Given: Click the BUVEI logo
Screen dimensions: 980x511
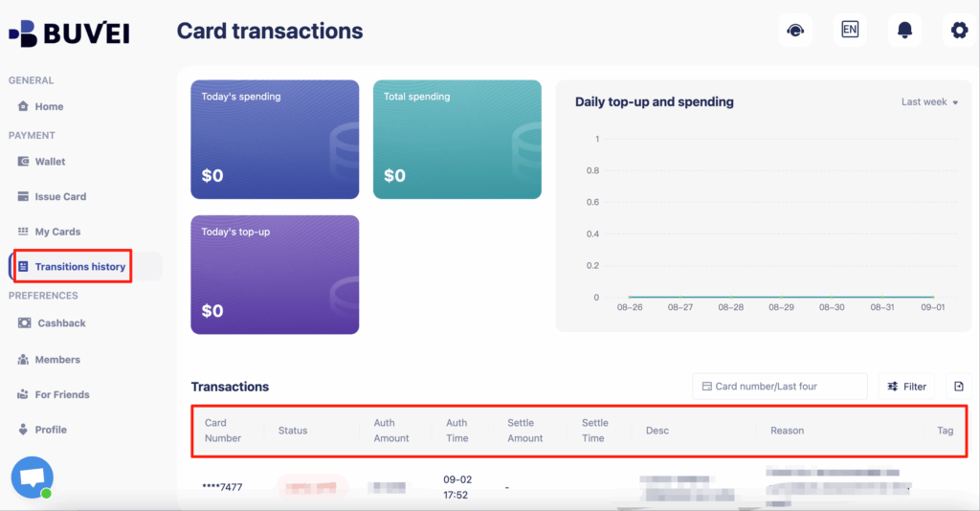Looking at the screenshot, I should point(69,33).
